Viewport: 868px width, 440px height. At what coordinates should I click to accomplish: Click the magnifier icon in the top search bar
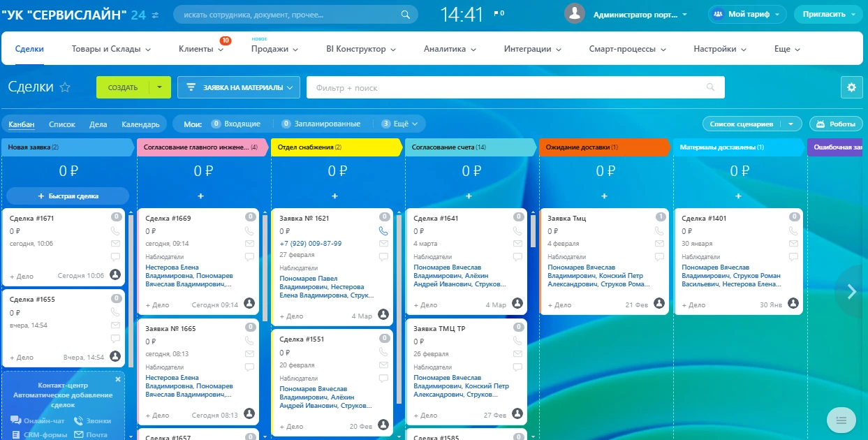click(406, 14)
